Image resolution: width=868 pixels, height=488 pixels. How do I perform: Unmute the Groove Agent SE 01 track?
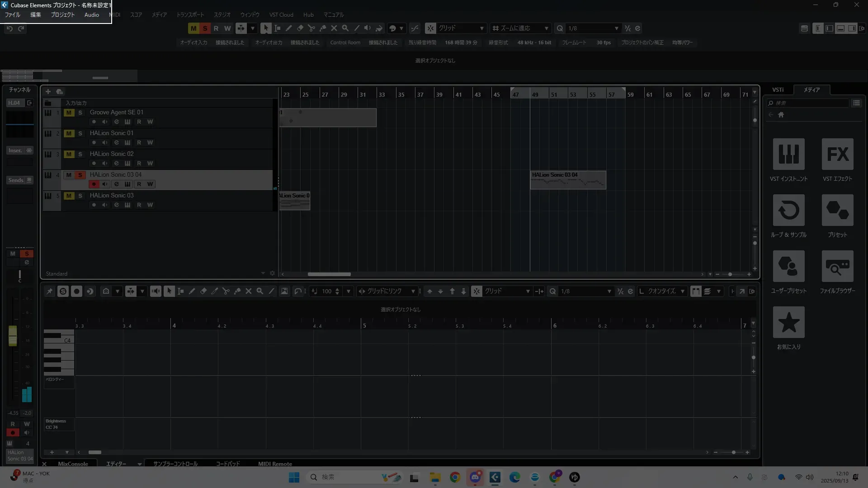pyautogui.click(x=69, y=113)
